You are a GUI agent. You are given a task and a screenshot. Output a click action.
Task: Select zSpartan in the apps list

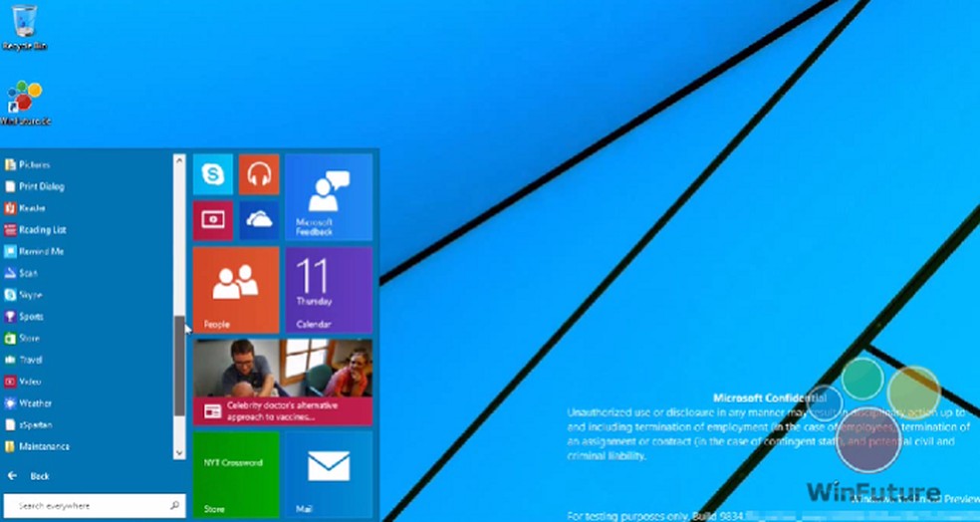(28, 425)
